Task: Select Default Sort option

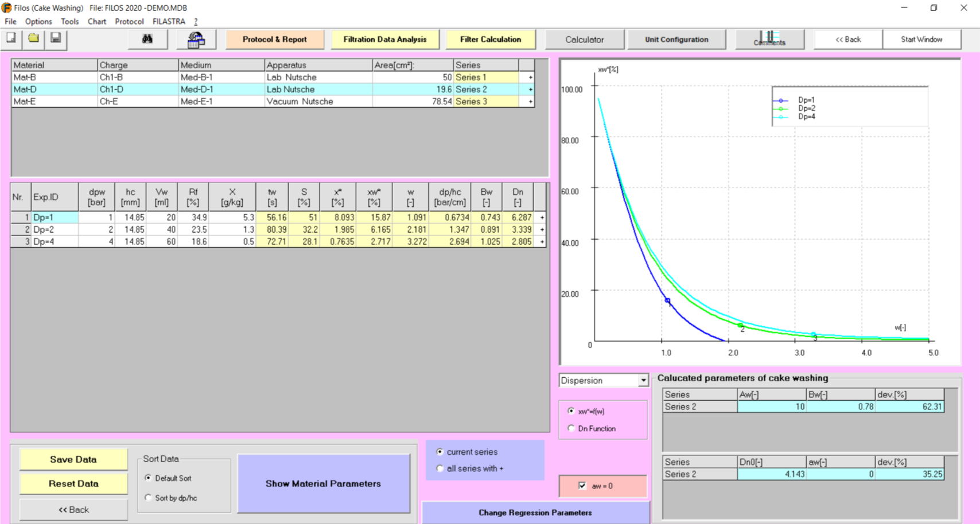Action: tap(148, 478)
